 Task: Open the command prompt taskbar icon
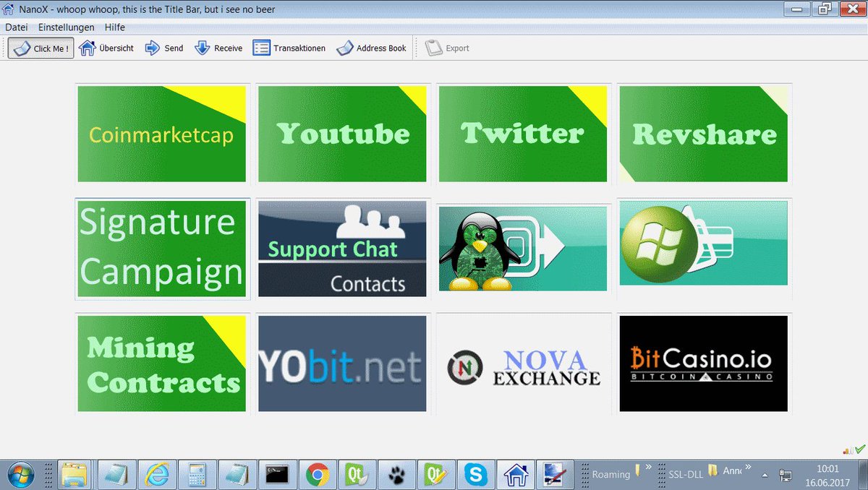coord(277,475)
